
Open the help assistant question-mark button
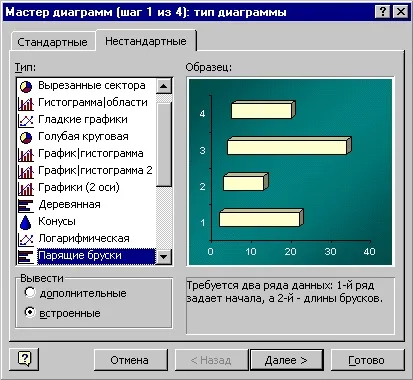coord(24,359)
